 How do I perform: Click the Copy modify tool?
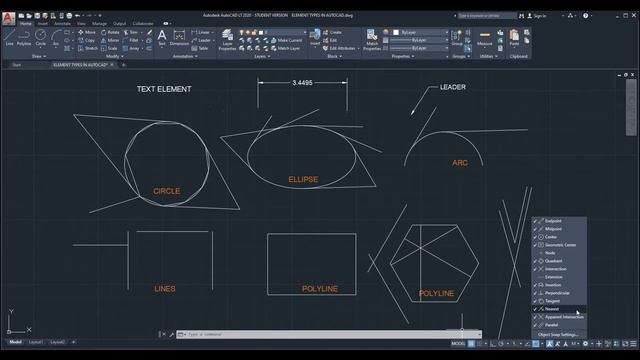point(87,40)
